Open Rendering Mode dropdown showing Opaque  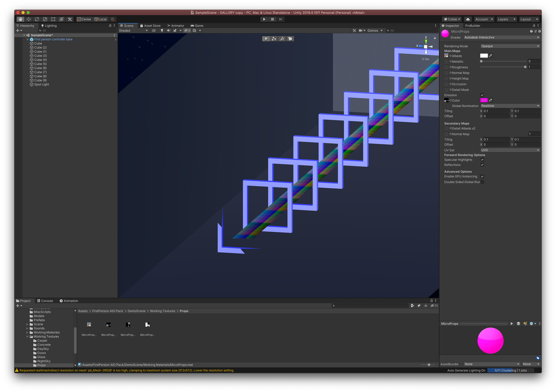coord(510,46)
